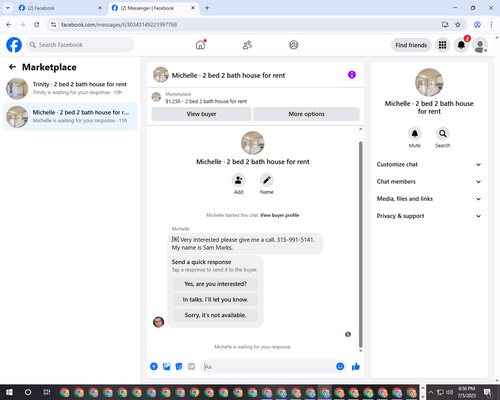
Task: Open a new browser tab
Action: (207, 8)
